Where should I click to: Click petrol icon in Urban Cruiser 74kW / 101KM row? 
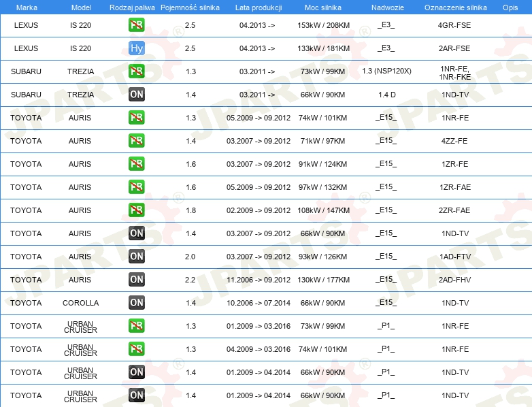coord(136,348)
